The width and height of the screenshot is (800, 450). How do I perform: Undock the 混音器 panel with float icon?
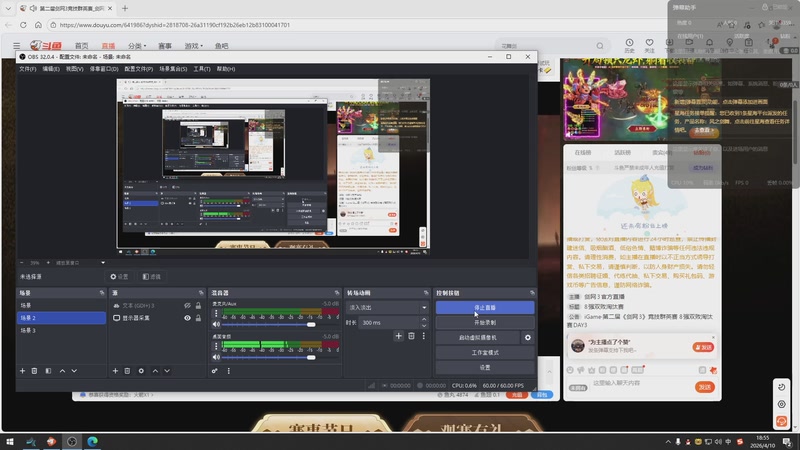(337, 293)
